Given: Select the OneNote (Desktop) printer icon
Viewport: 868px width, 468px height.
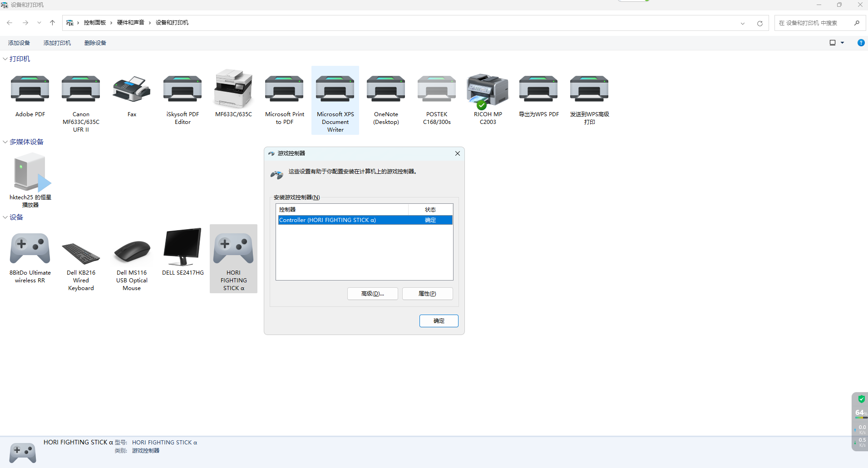Looking at the screenshot, I should 386,89.
